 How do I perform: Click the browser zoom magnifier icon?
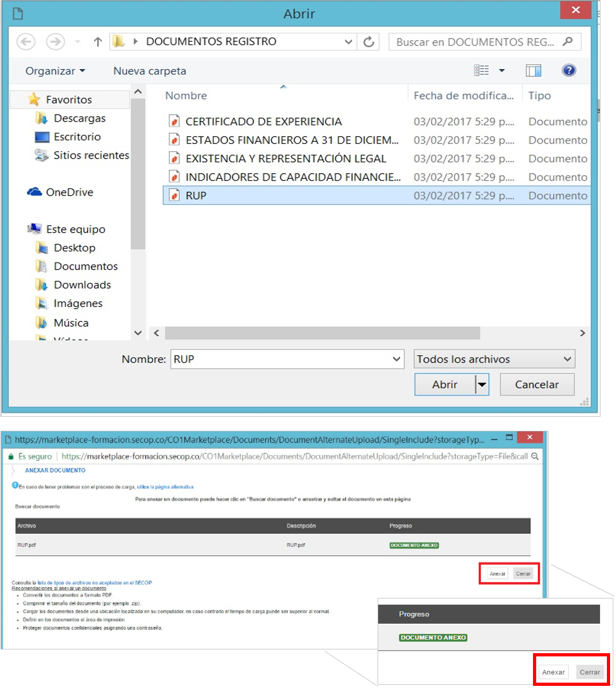[x=535, y=456]
